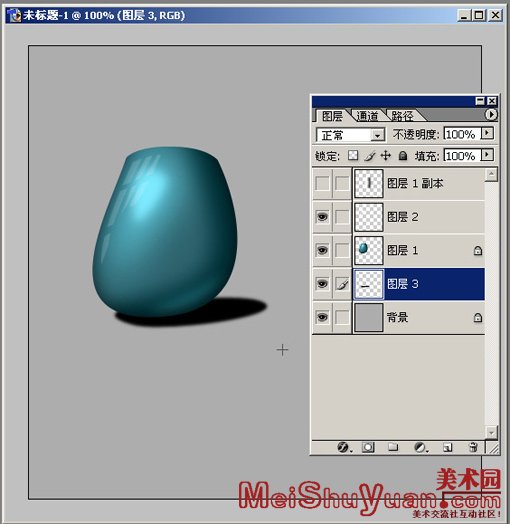The image size is (510, 524).
Task: Show the 图层 1 副本 layer
Action: tap(322, 183)
